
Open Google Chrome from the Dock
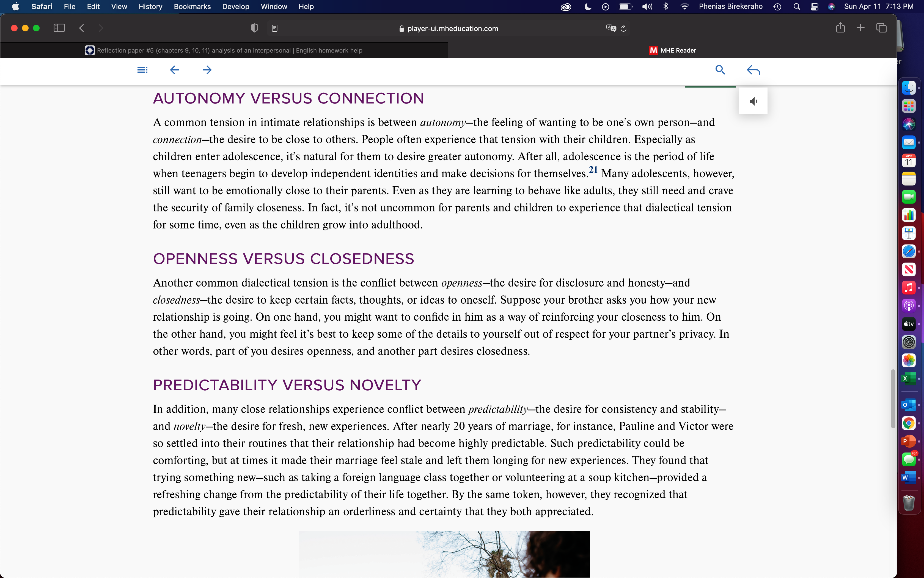point(909,423)
